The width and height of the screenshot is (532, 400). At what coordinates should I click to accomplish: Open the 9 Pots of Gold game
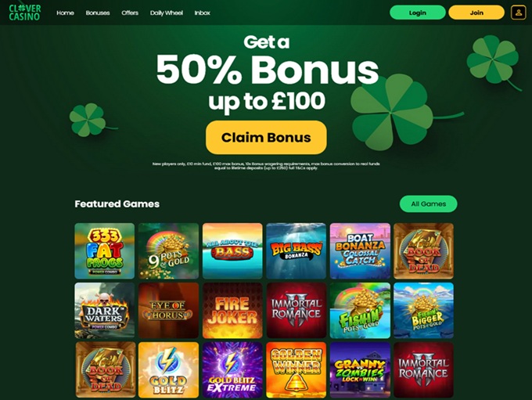[x=169, y=251]
